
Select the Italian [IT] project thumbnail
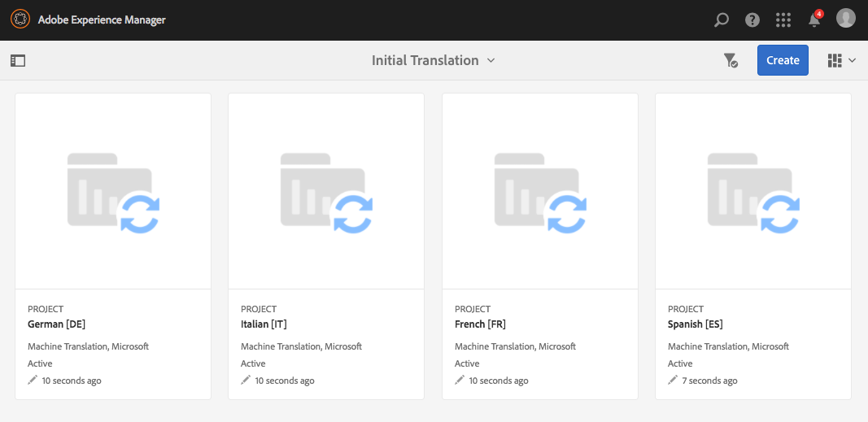(326, 191)
